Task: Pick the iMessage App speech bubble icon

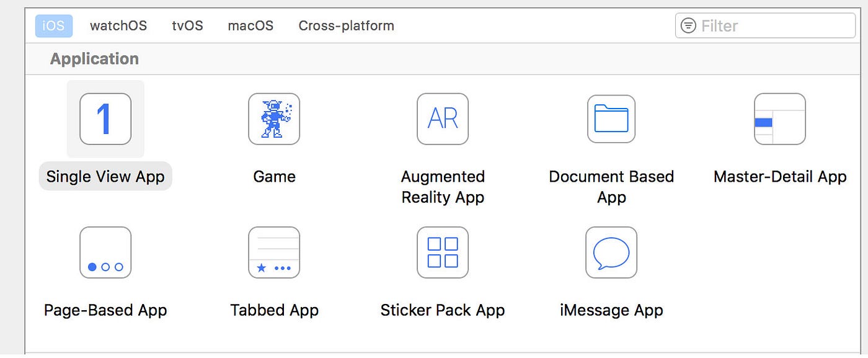Action: pyautogui.click(x=611, y=253)
